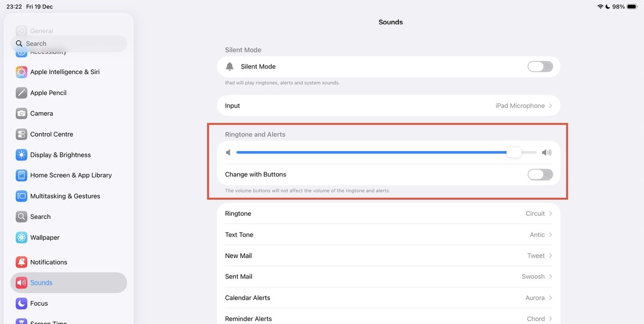Enable the Silent Mode switch
The width and height of the screenshot is (644, 324).
540,66
